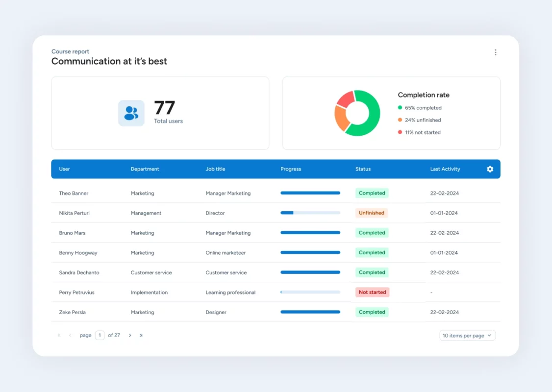The image size is (552, 392).
Task: Click the Unfinished badge for Nikita Perturi
Action: point(371,213)
